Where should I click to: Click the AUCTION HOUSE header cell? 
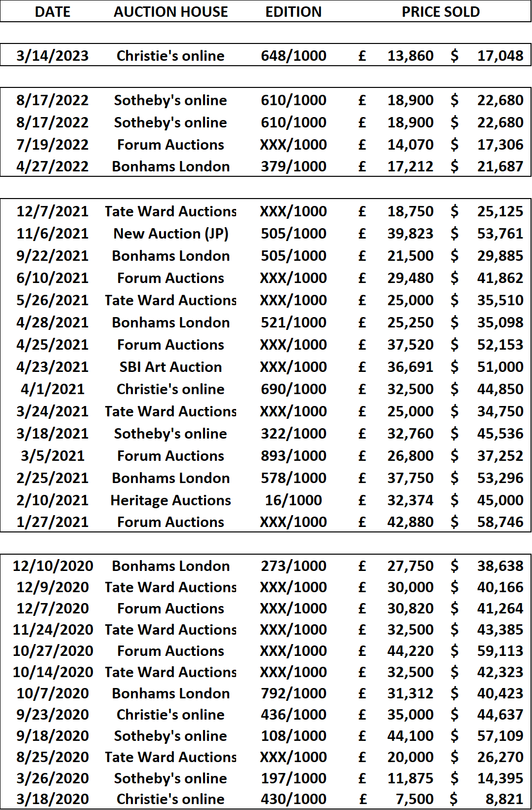coord(171,12)
